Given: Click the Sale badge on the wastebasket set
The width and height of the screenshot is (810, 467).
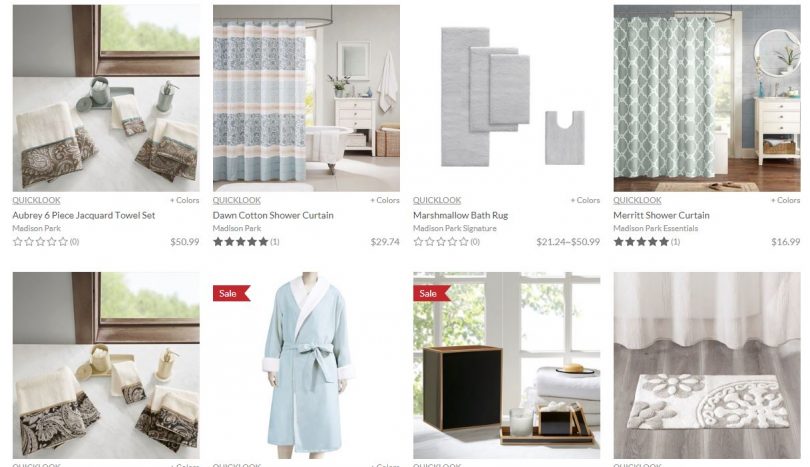Looking at the screenshot, I should pos(431,293).
